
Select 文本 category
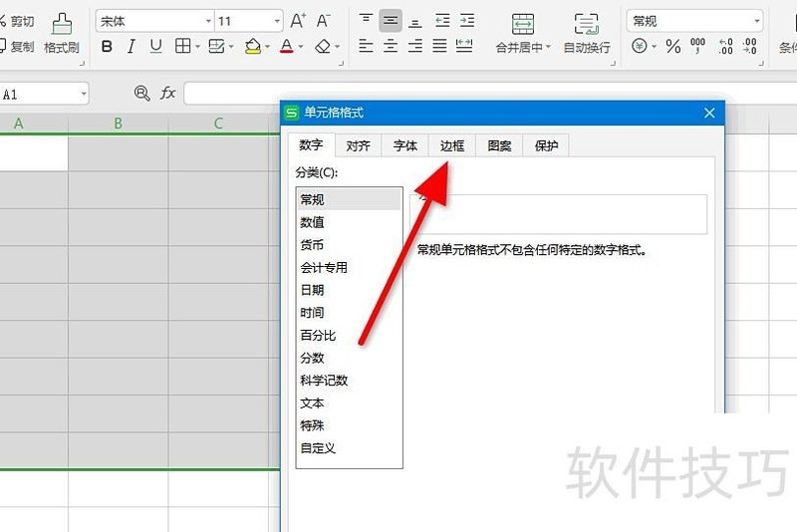(350, 402)
